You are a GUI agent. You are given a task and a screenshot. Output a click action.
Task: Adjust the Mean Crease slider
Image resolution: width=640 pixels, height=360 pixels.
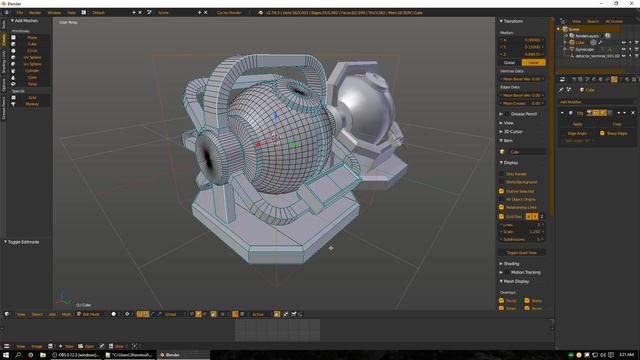[x=522, y=103]
